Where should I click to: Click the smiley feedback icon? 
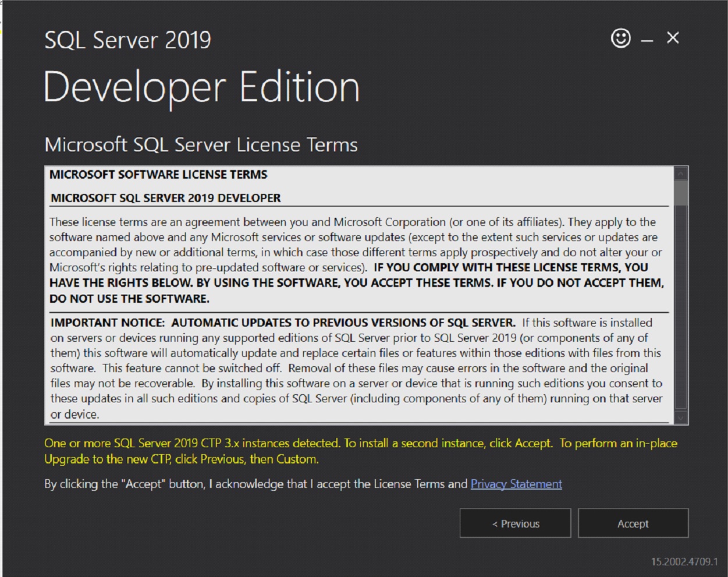(621, 38)
